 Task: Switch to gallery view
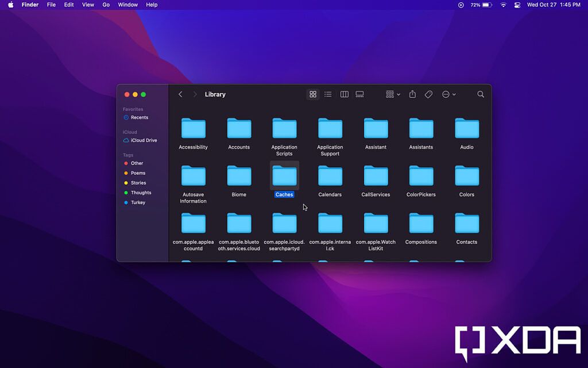point(359,94)
